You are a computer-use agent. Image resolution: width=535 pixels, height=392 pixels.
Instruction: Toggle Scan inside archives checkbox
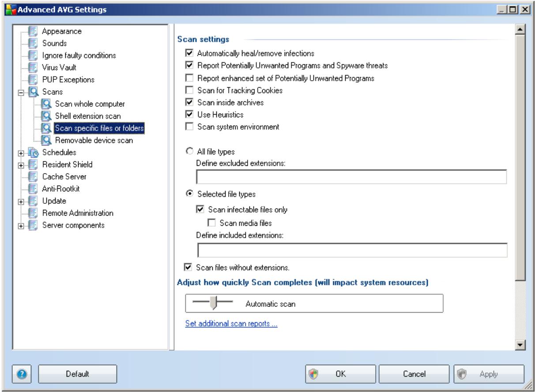point(189,103)
